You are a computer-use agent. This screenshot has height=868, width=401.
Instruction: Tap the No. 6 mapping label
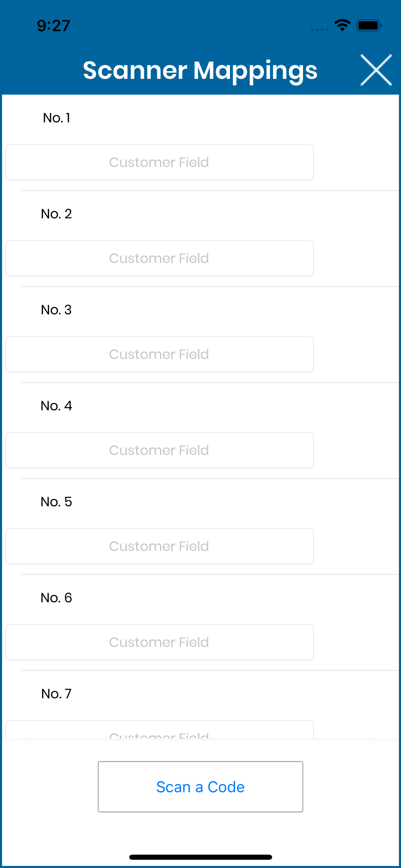[x=57, y=598]
